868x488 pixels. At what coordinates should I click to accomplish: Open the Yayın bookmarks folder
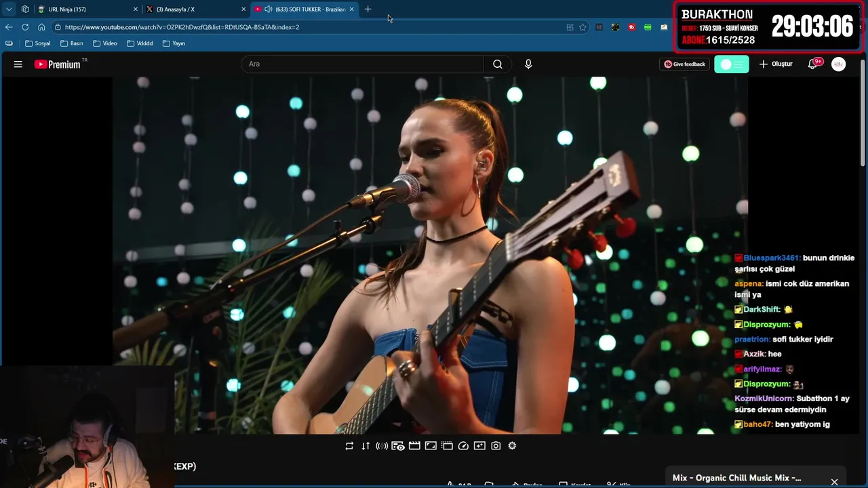174,43
